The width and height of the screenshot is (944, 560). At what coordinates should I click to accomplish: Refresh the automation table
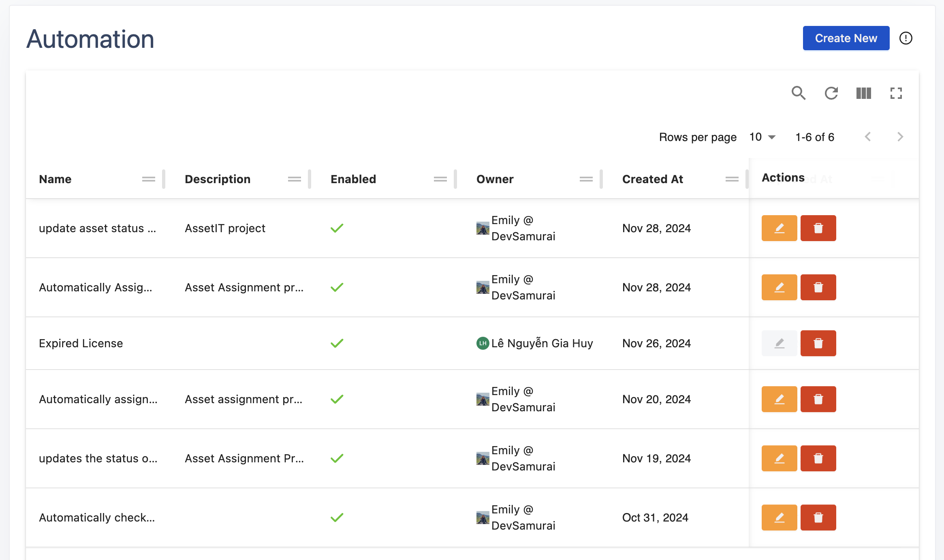(x=831, y=93)
